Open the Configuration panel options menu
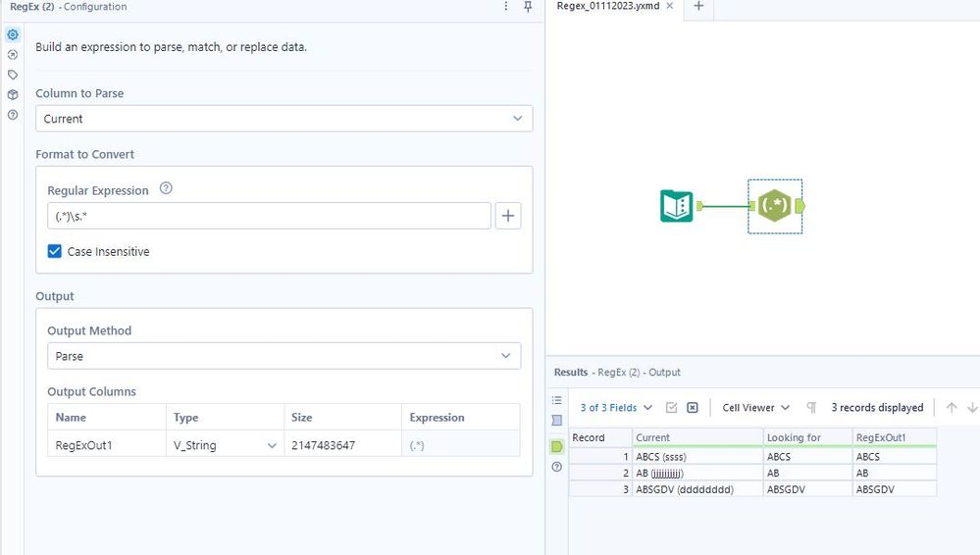Image resolution: width=980 pixels, height=555 pixels. [506, 7]
